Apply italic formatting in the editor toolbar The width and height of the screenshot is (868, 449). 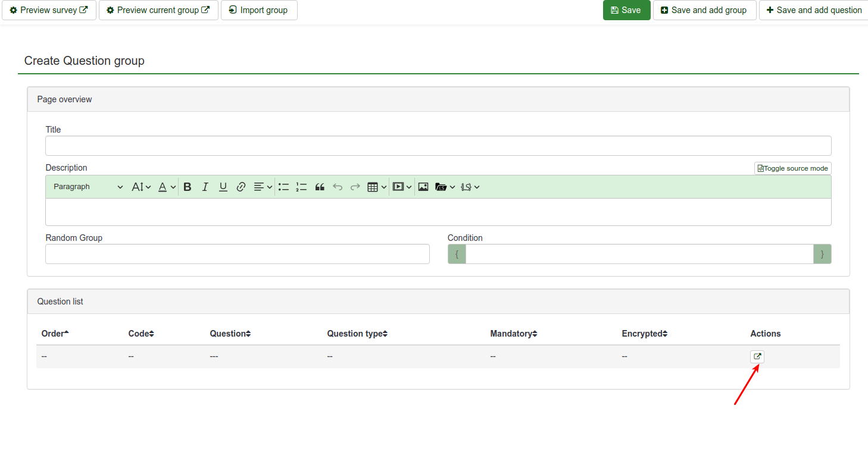click(x=205, y=187)
